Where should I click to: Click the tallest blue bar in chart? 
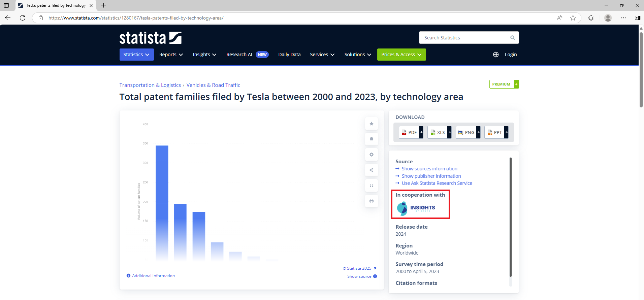pyautogui.click(x=162, y=202)
